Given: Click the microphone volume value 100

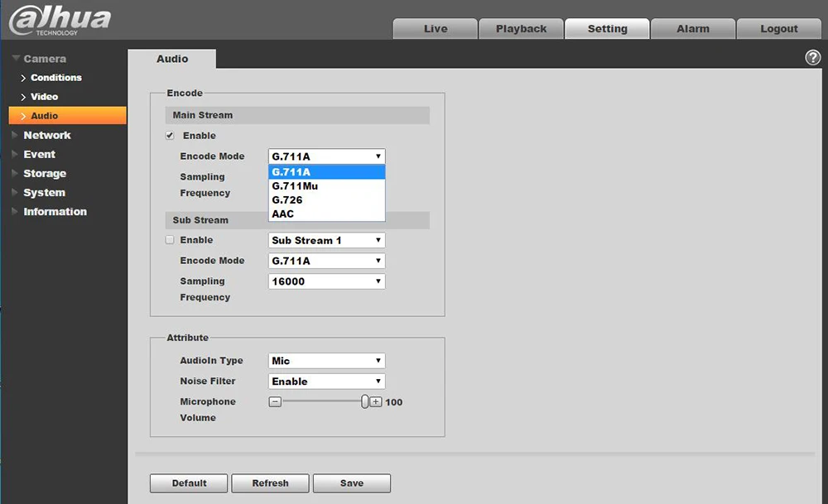Looking at the screenshot, I should [x=394, y=402].
